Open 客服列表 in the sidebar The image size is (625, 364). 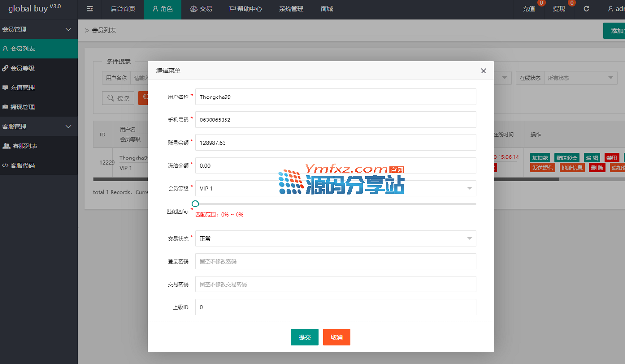point(25,146)
